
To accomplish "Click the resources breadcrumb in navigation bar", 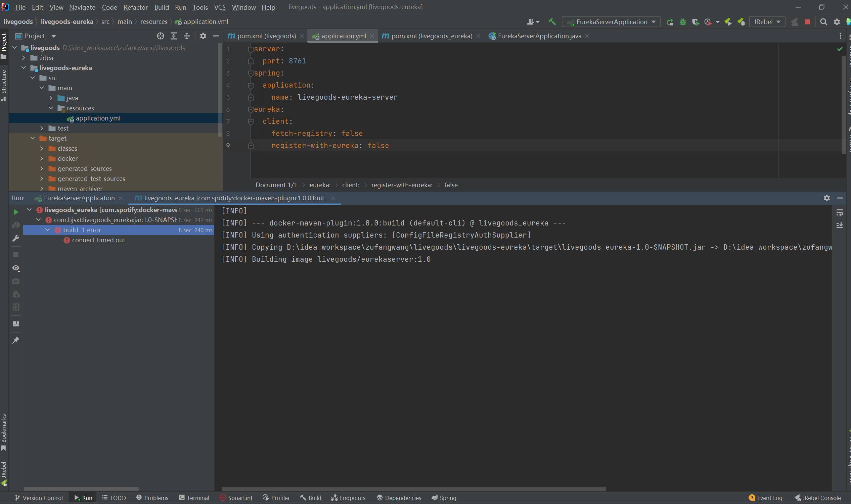I will point(153,22).
